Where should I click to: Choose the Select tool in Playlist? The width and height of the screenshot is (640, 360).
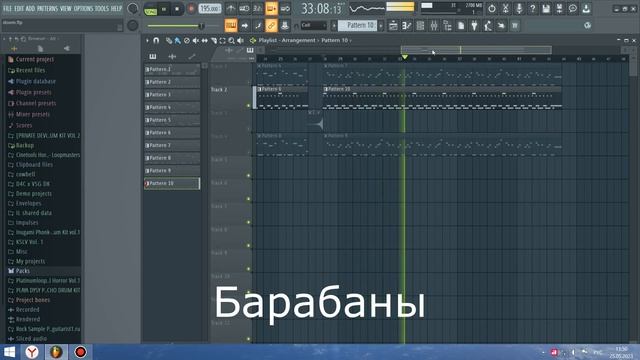pos(222,40)
